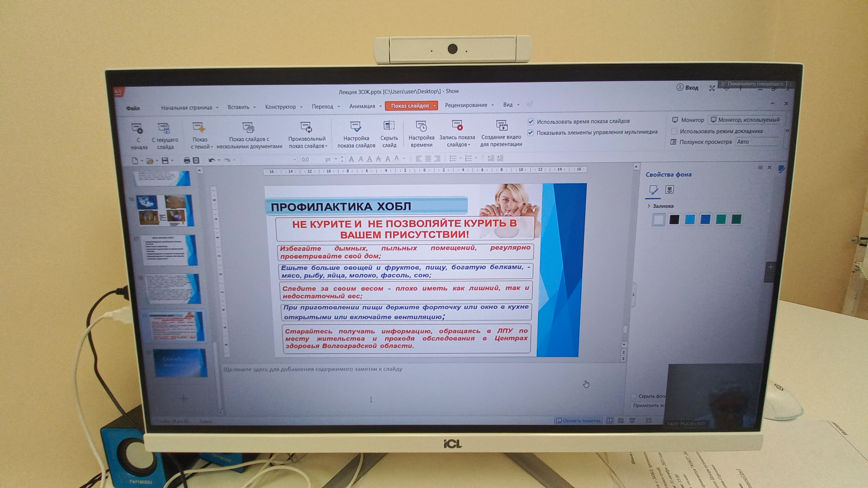Click the undo arrow icon
The image size is (868, 488).
[212, 160]
